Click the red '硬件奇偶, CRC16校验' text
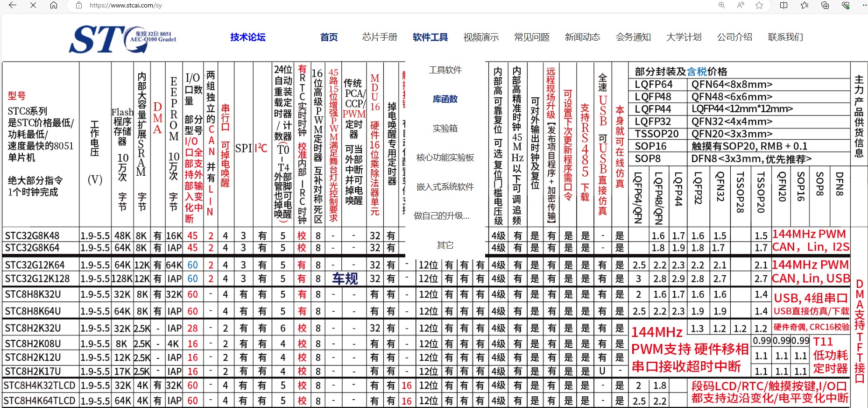 point(812,327)
